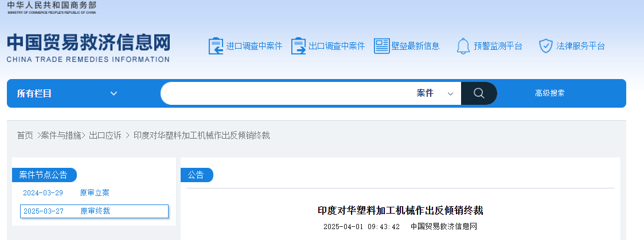This screenshot has width=644, height=240.
Task: Open the 所有栏目 category selector
Action: tap(67, 93)
